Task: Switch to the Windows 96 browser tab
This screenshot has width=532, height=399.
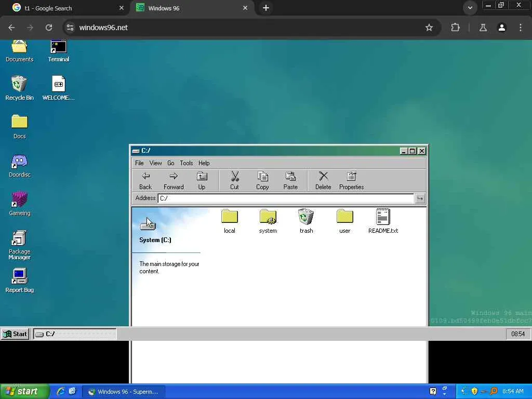Action: 190,8
